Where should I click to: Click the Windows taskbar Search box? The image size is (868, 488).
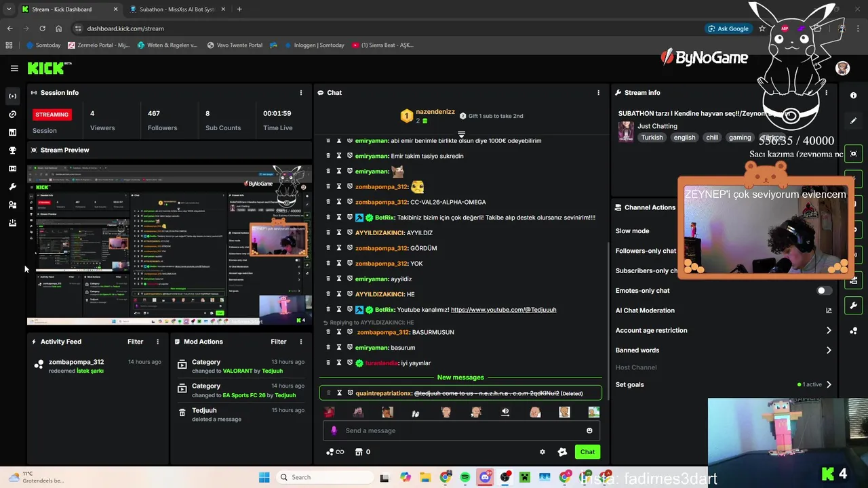pyautogui.click(x=325, y=477)
